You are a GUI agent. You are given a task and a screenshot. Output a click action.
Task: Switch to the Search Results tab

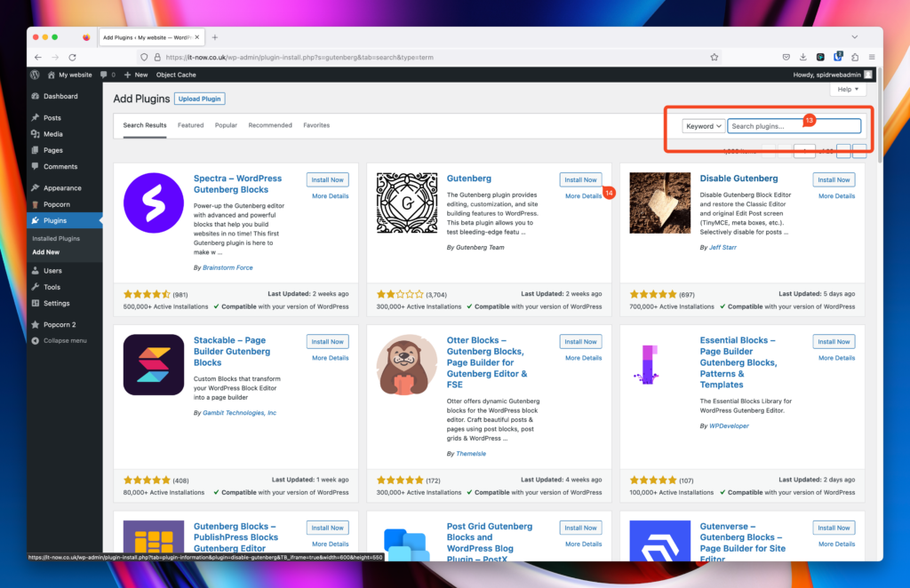click(x=145, y=125)
